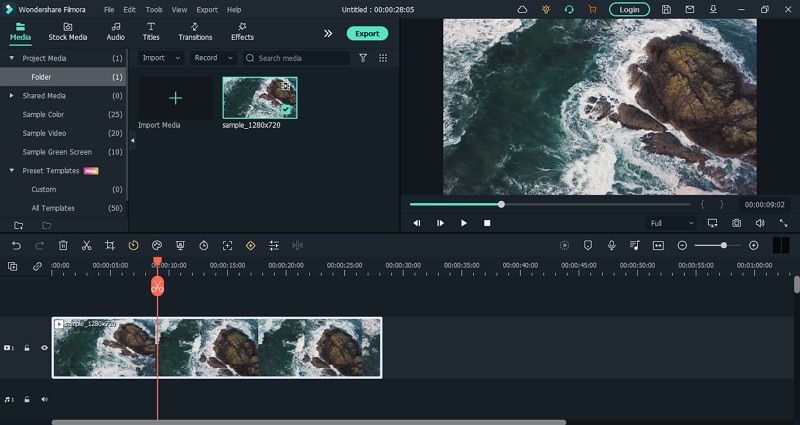Image resolution: width=800 pixels, height=425 pixels.
Task: Switch media grid view icon
Action: click(383, 58)
